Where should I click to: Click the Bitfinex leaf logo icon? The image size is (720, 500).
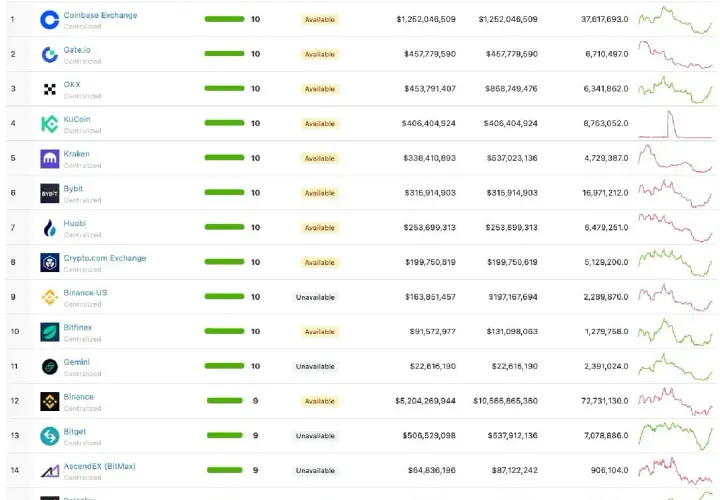tap(50, 332)
